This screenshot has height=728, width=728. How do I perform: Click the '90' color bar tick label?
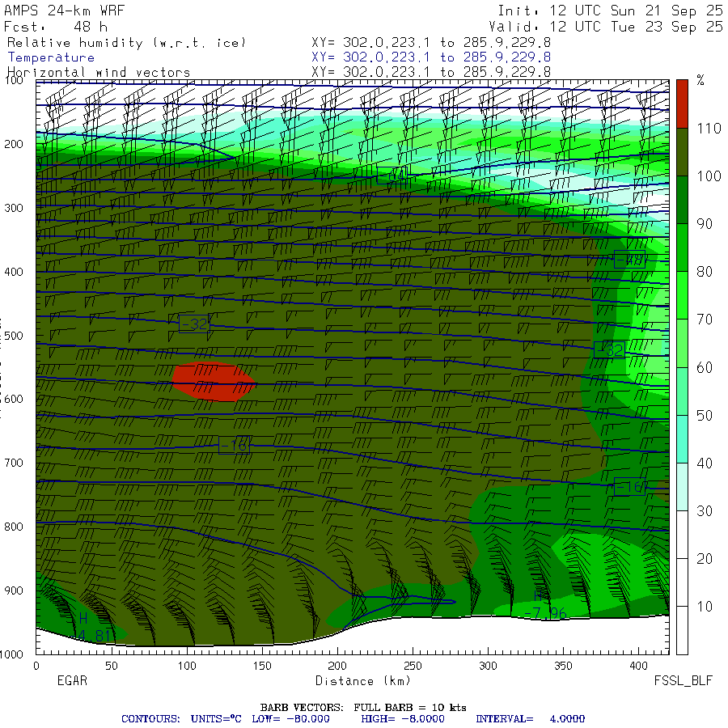click(x=705, y=224)
